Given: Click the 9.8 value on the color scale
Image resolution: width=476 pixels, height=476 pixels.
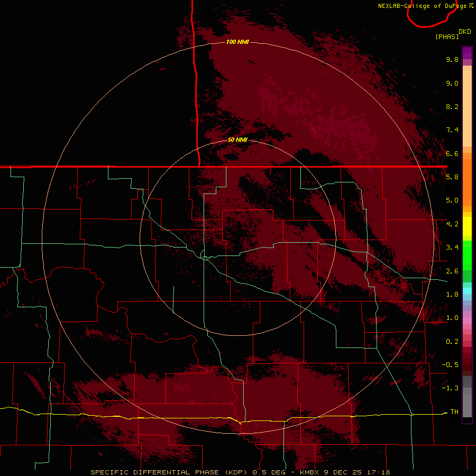Looking at the screenshot, I should click(452, 59).
